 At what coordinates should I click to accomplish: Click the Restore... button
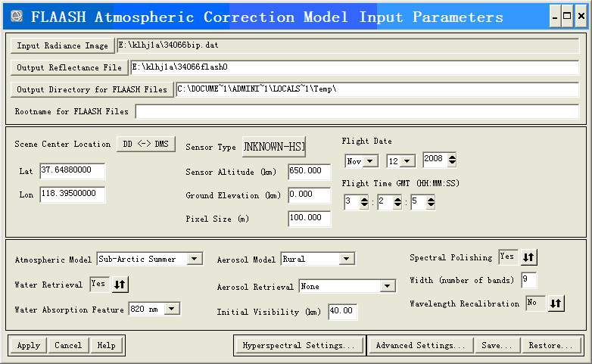[x=551, y=345]
